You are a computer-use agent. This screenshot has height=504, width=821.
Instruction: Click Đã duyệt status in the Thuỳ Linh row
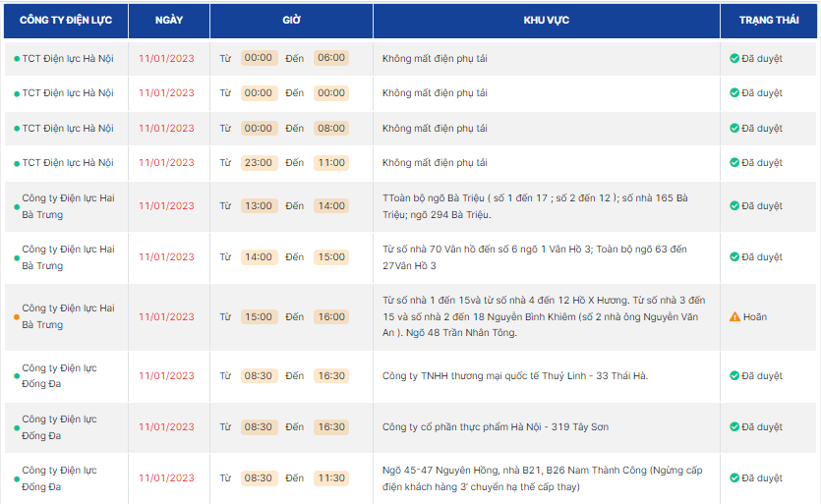(x=762, y=375)
